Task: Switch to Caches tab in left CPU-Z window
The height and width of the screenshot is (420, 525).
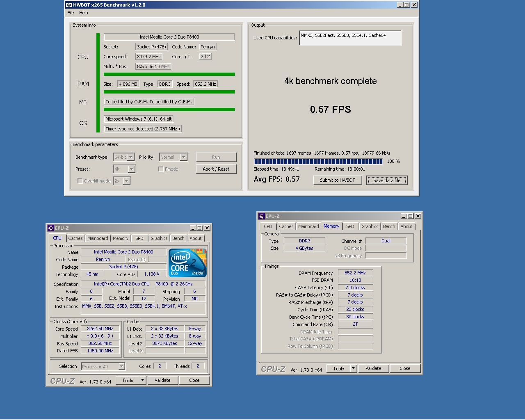Action: 75,238
